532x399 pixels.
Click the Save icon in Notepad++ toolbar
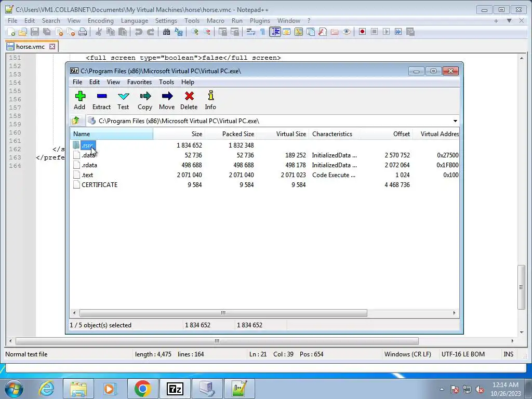[x=35, y=32]
